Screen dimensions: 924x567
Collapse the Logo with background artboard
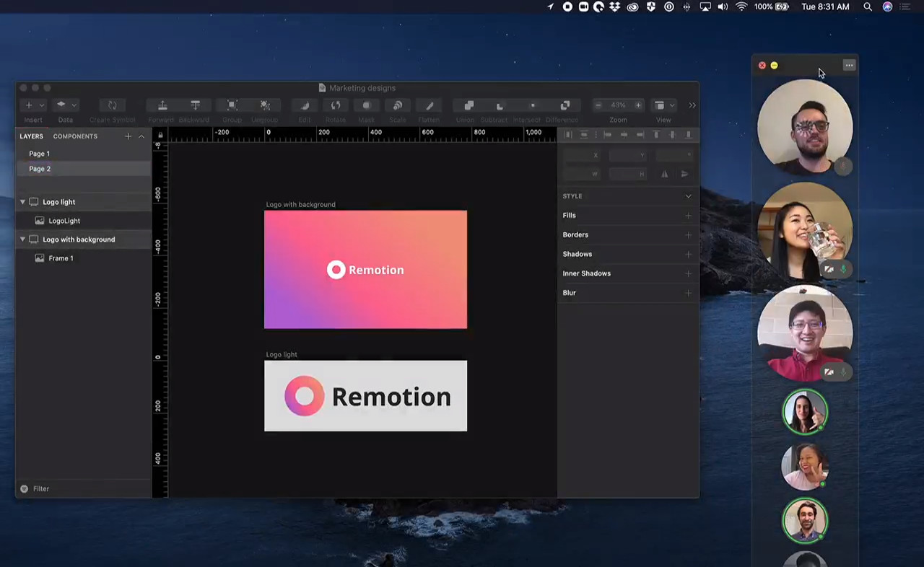(22, 239)
